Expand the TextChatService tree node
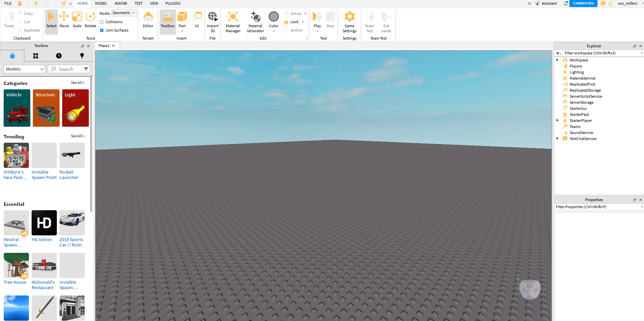Image resolution: width=644 pixels, height=321 pixels. pos(558,139)
